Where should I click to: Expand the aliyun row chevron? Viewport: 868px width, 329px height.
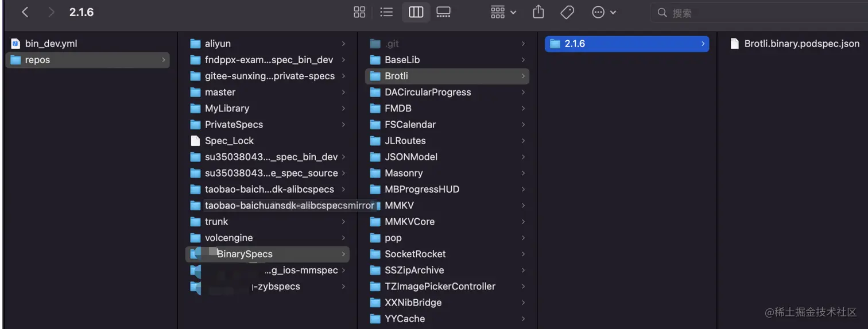pyautogui.click(x=343, y=44)
